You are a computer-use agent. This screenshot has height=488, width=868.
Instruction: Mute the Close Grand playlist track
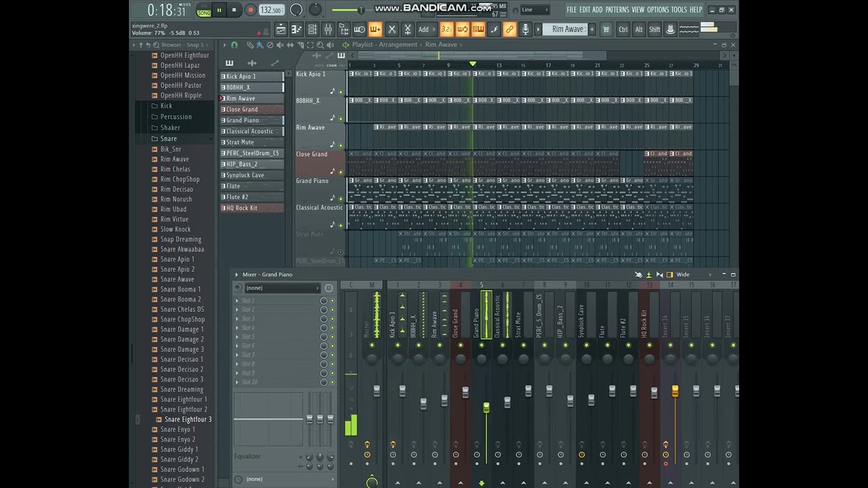point(341,172)
